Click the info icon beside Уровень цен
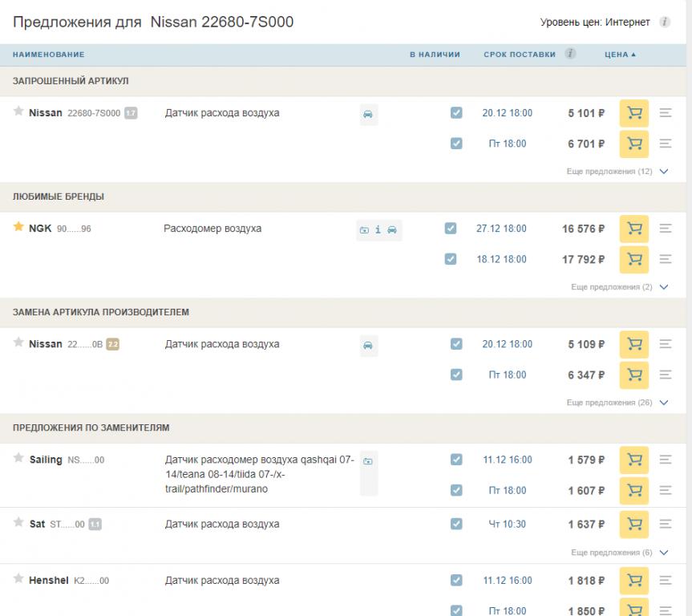The height and width of the screenshot is (616, 692). pos(665,22)
